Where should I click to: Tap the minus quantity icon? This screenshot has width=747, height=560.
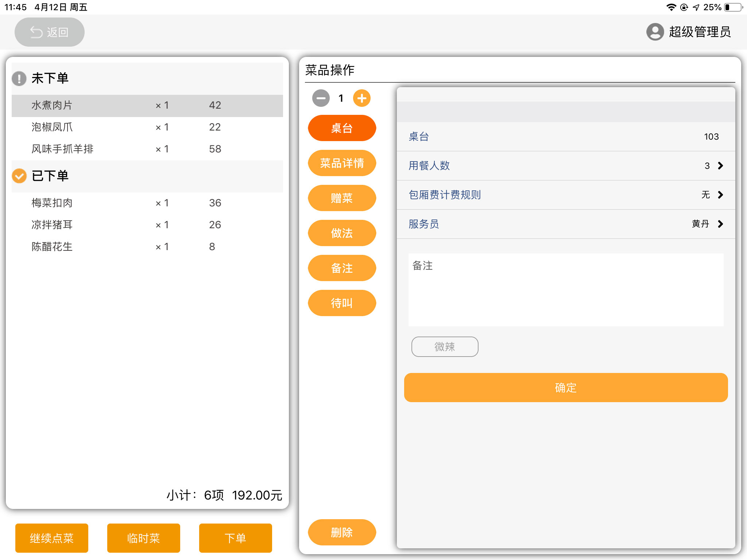(321, 98)
